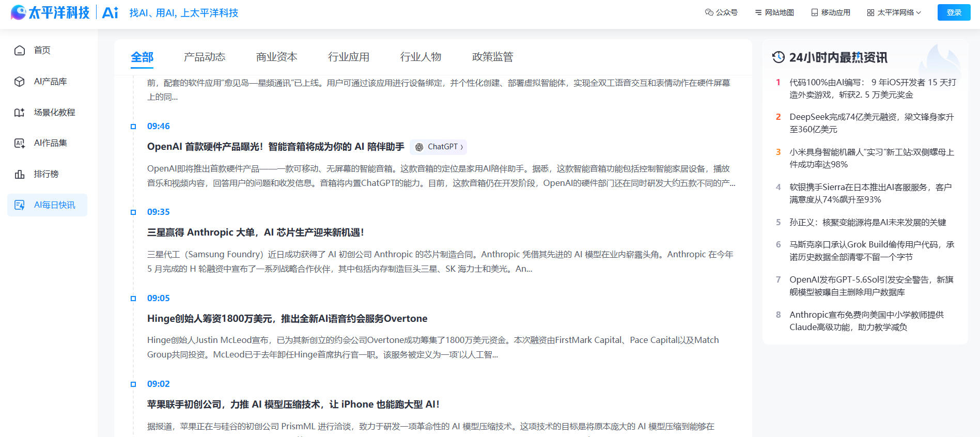This screenshot has width=980, height=437.
Task: Expand the 太平洋网络 dropdown arrow
Action: (x=919, y=12)
